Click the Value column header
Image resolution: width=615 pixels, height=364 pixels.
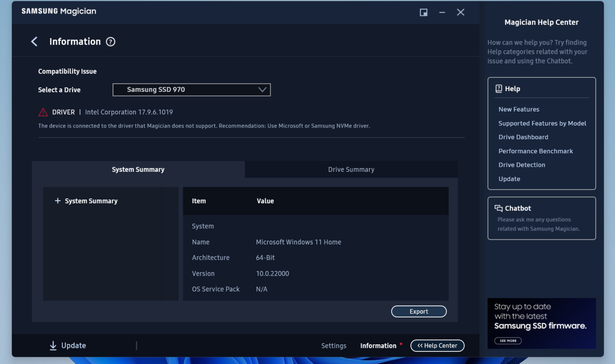265,201
